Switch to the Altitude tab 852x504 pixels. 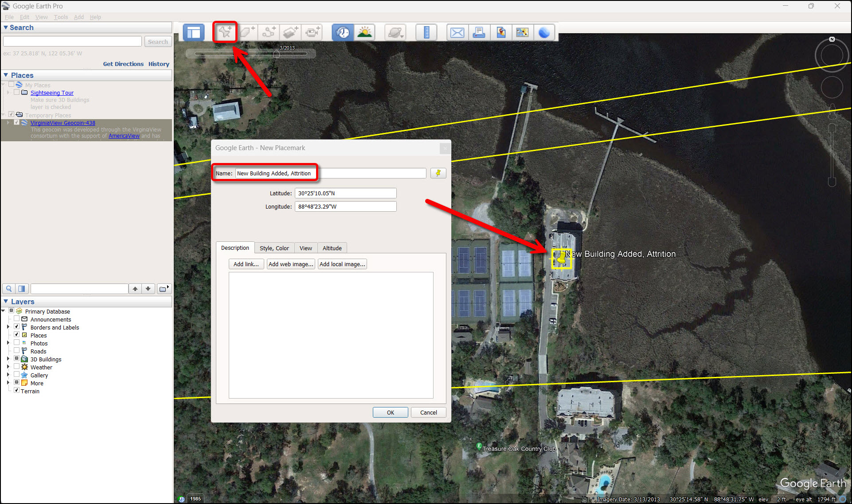(x=332, y=248)
